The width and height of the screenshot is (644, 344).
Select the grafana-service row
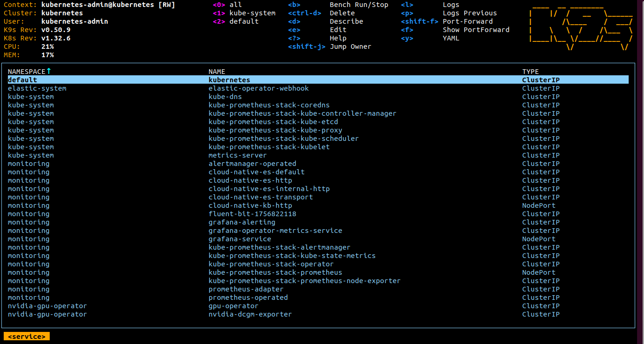pyautogui.click(x=240, y=239)
